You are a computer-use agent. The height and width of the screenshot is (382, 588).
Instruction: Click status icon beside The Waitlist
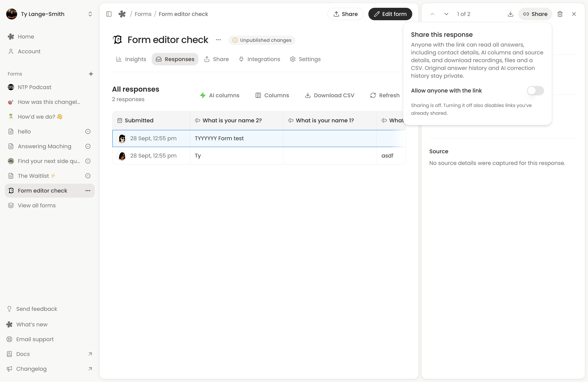pos(88,176)
